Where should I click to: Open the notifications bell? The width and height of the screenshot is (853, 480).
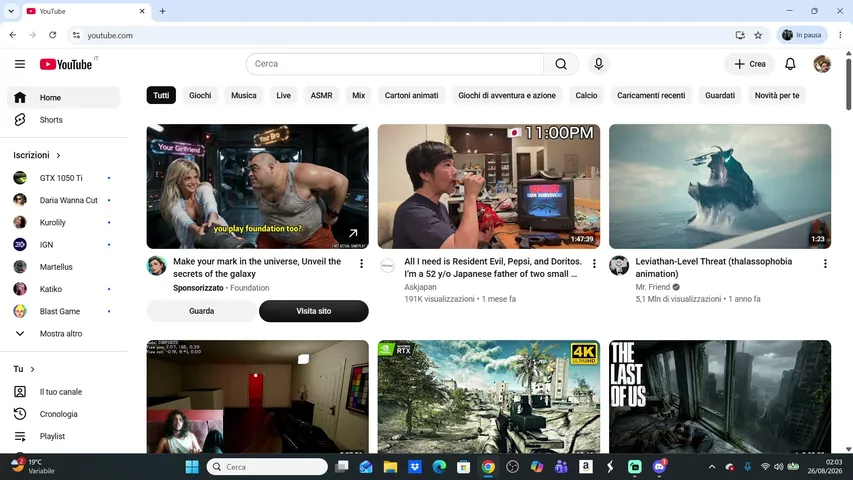point(790,64)
